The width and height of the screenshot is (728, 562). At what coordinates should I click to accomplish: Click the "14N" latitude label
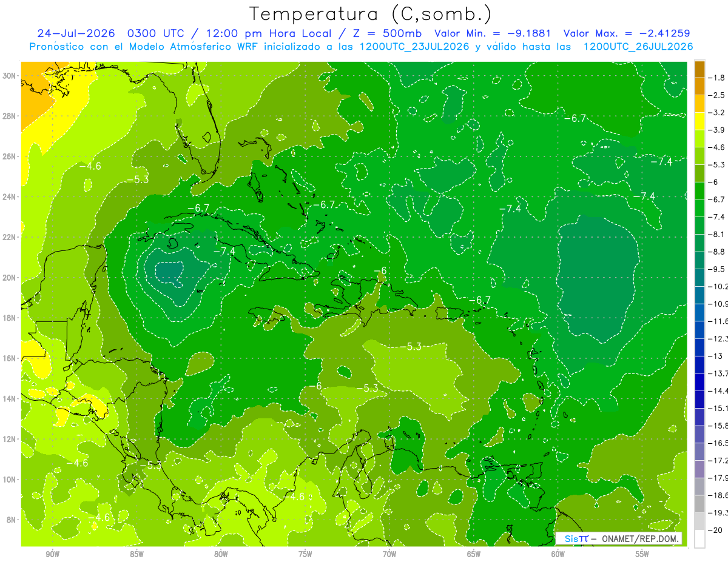pos(10,398)
